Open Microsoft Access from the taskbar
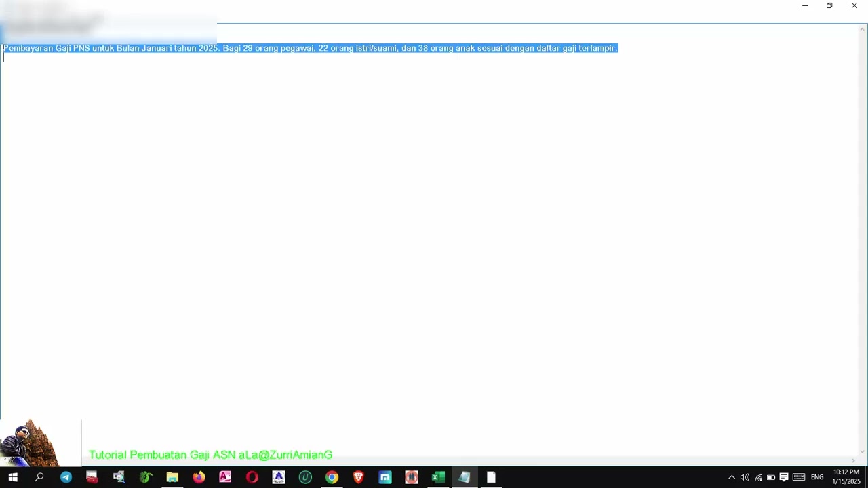 tap(225, 477)
